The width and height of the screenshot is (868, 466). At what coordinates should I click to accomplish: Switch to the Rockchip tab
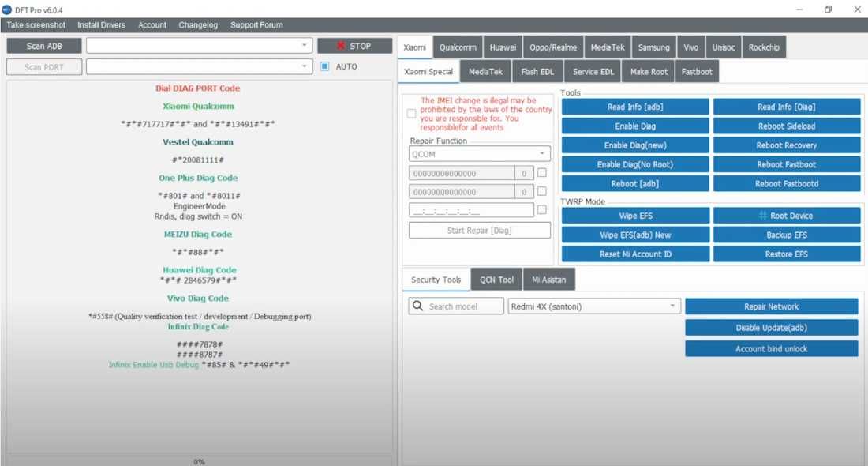point(764,47)
